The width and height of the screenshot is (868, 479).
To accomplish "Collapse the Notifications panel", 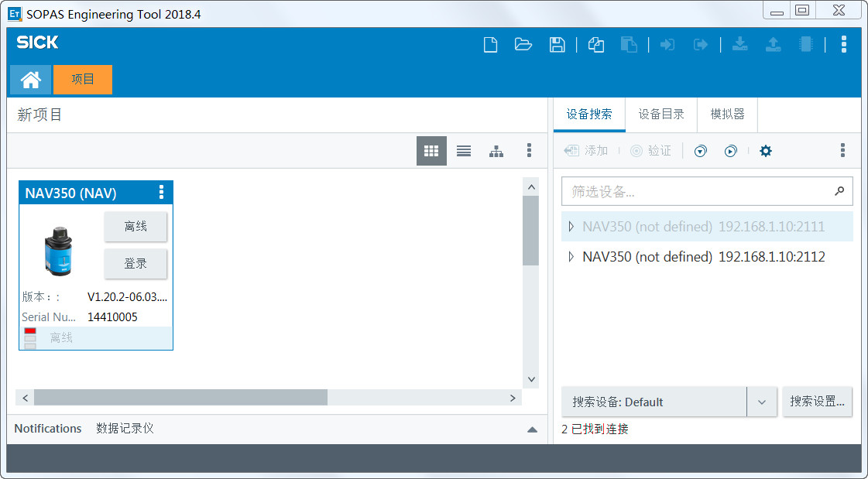I will [x=532, y=429].
